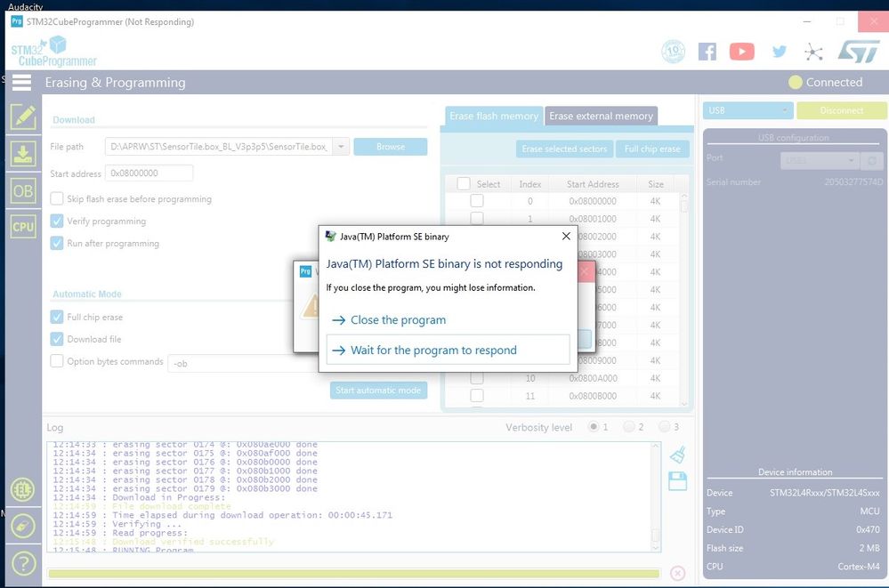Open the ST community network icon
The image size is (889, 588).
813,52
